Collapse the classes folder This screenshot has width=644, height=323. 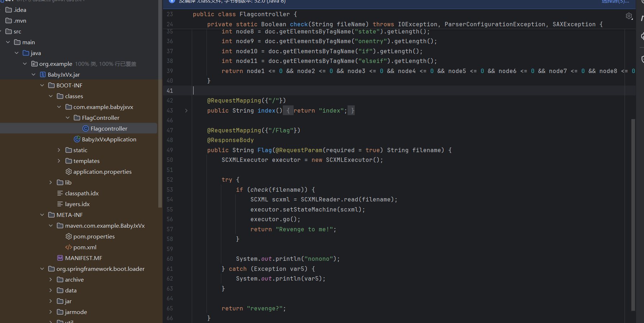click(51, 96)
